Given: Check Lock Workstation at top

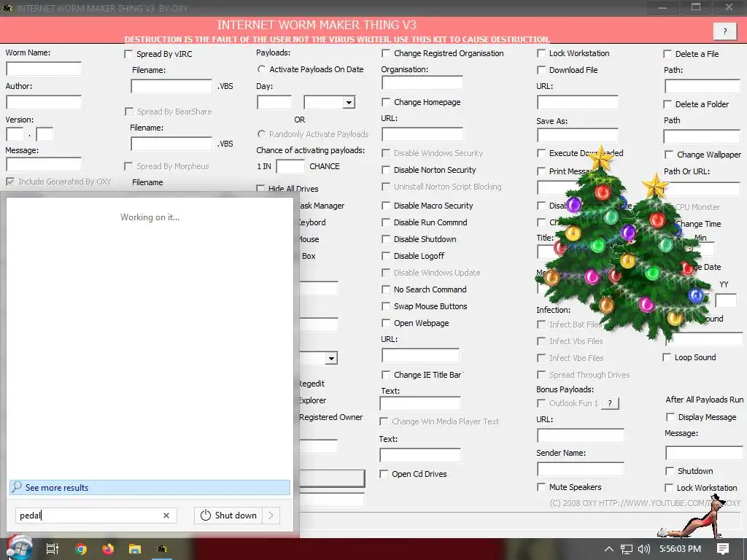Looking at the screenshot, I should [x=541, y=53].
